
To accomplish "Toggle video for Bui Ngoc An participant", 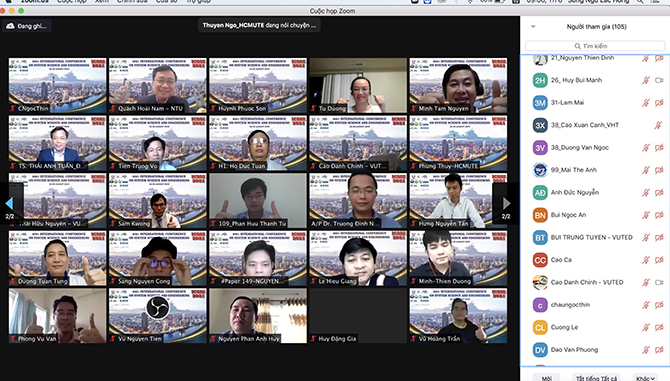I will click(x=659, y=215).
